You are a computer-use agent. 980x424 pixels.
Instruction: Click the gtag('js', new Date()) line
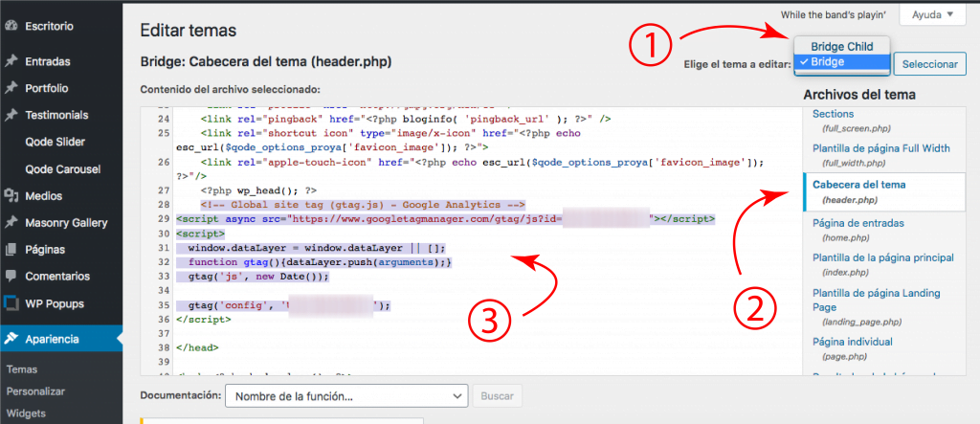pyautogui.click(x=257, y=276)
